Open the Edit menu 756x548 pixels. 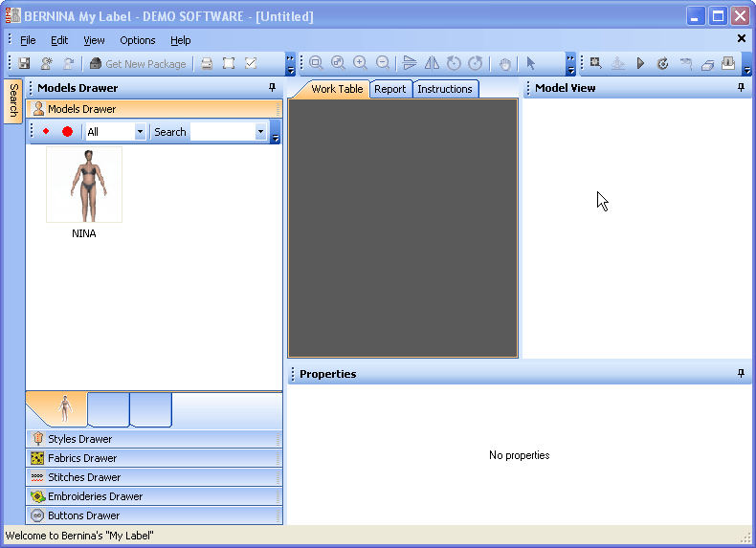point(59,40)
